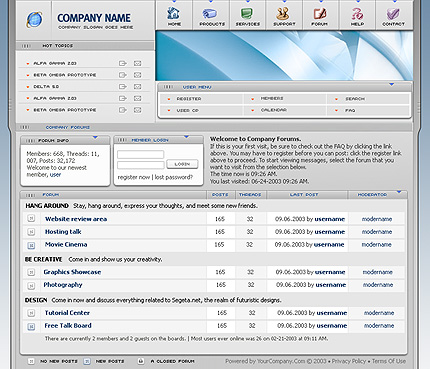
Task: Open newest member 'user' link
Action: point(55,174)
